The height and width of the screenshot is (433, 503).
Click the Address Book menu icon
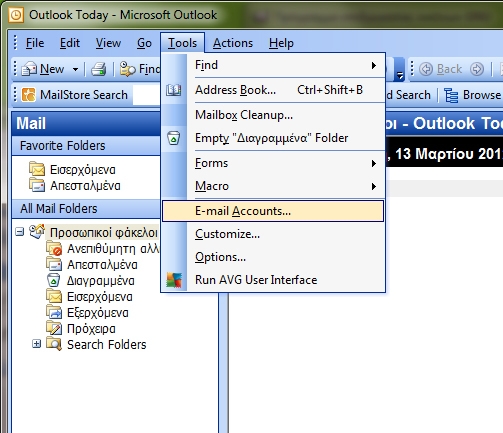(174, 90)
